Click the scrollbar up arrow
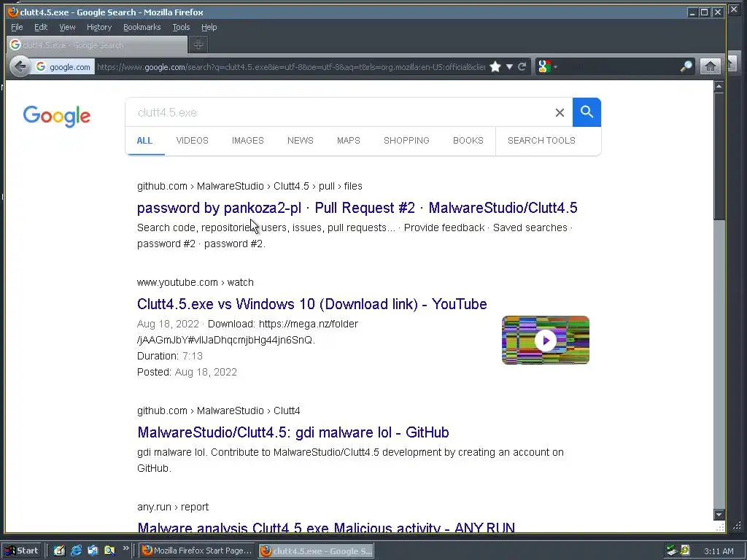The height and width of the screenshot is (560, 747). click(x=719, y=86)
